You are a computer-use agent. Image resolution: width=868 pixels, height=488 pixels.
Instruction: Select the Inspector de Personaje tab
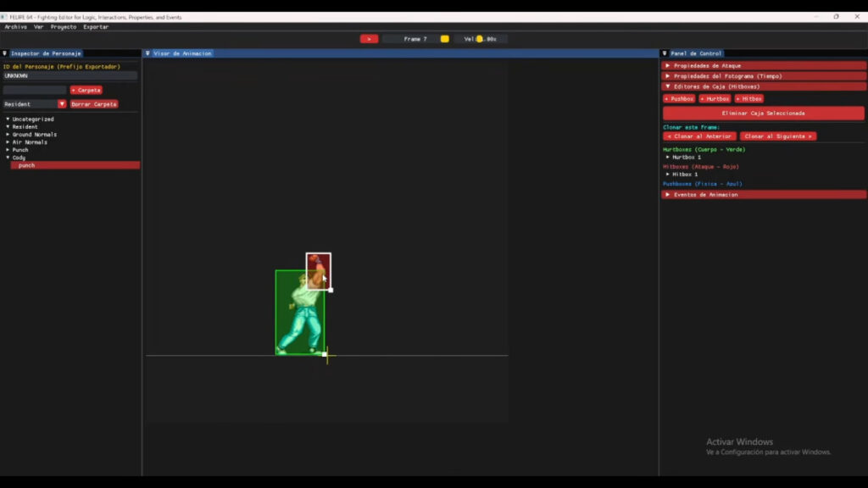pos(46,53)
